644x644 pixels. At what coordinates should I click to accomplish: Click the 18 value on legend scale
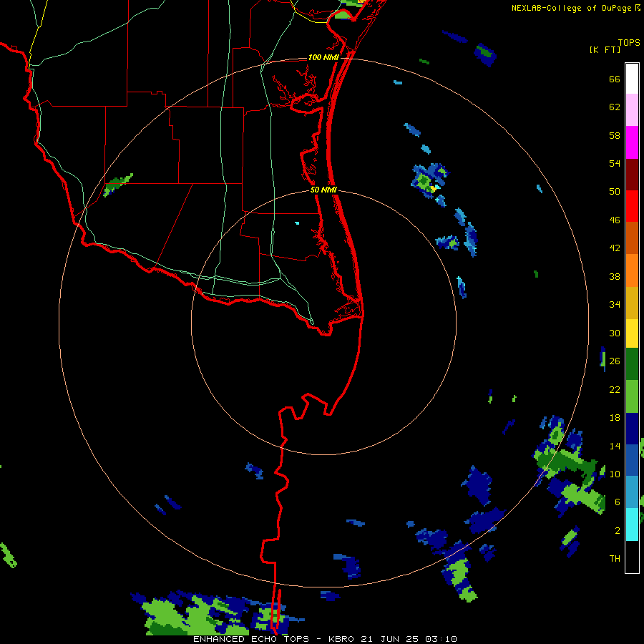point(615,418)
